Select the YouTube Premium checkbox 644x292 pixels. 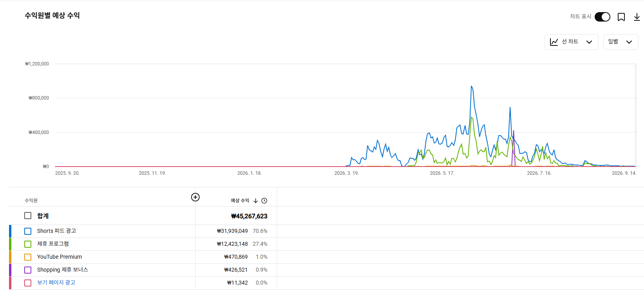28,257
